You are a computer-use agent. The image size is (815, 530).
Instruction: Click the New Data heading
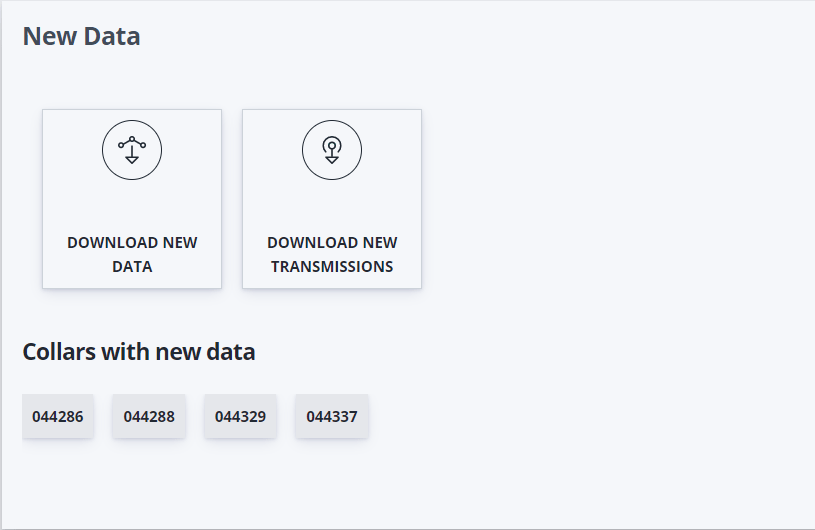[x=81, y=37]
